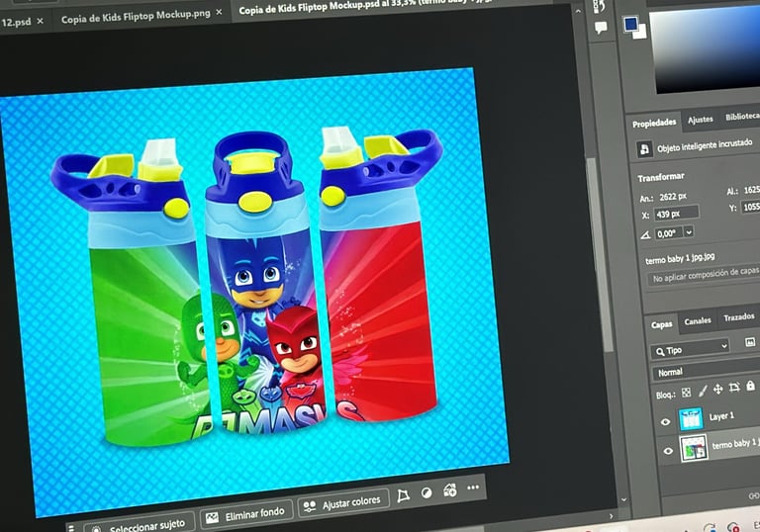Image resolution: width=760 pixels, height=532 pixels.
Task: Open the Normal blend mode dropdown
Action: click(708, 369)
